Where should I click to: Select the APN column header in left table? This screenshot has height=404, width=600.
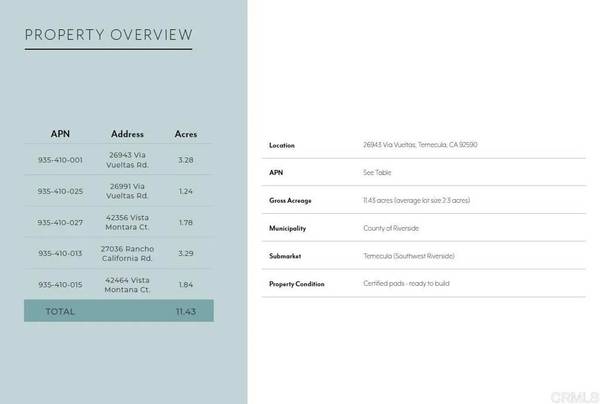[x=60, y=134]
